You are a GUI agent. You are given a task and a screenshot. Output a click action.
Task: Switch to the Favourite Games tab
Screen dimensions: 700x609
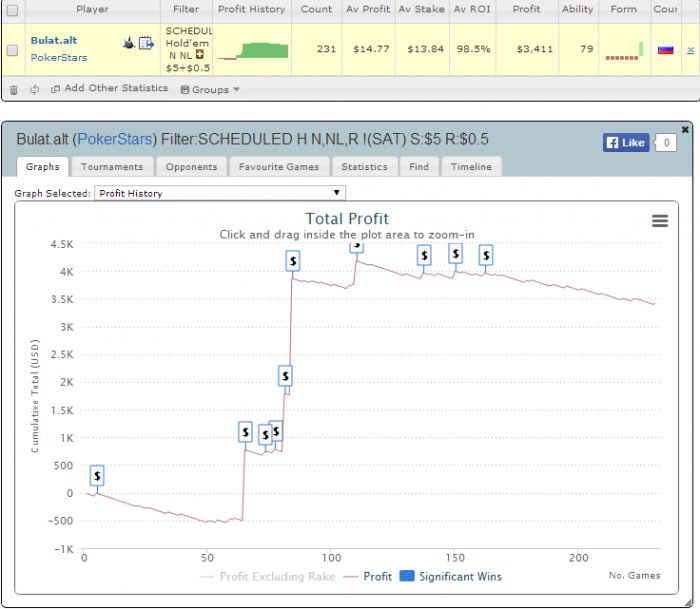(x=279, y=167)
